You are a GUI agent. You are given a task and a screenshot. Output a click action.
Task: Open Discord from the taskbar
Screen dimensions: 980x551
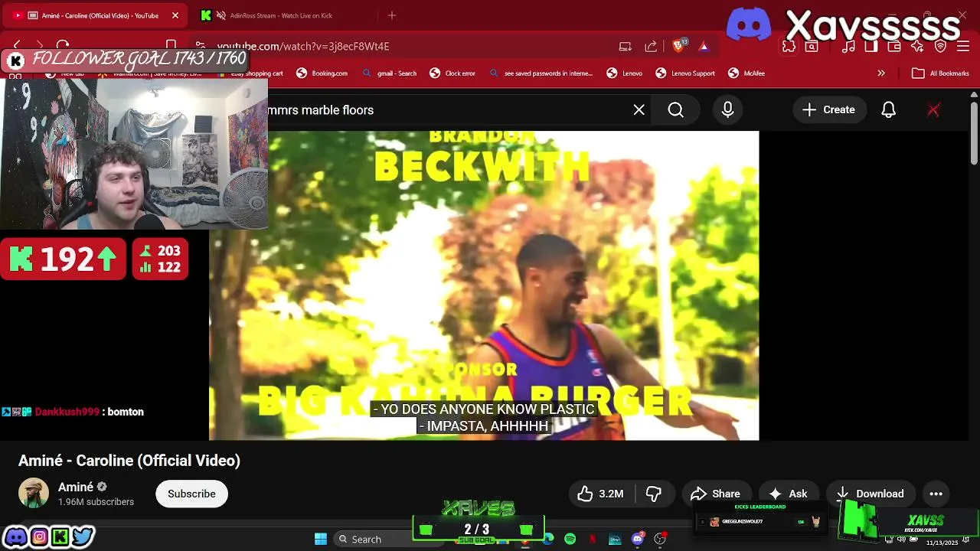[x=638, y=539]
